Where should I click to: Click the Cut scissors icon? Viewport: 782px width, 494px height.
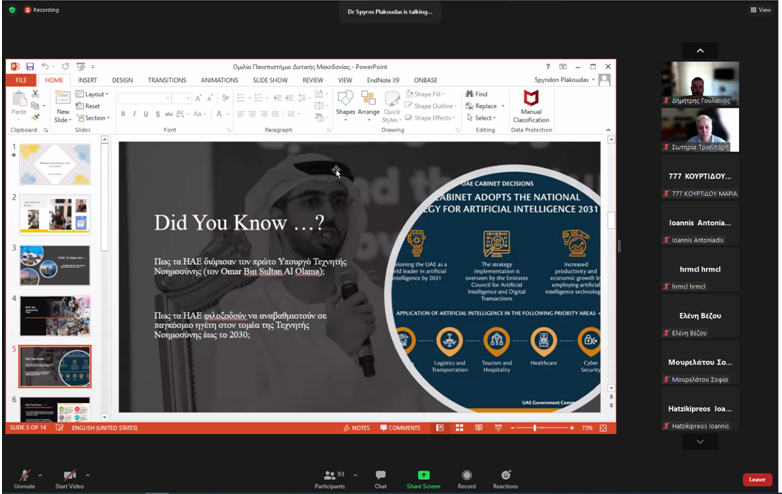tap(35, 94)
